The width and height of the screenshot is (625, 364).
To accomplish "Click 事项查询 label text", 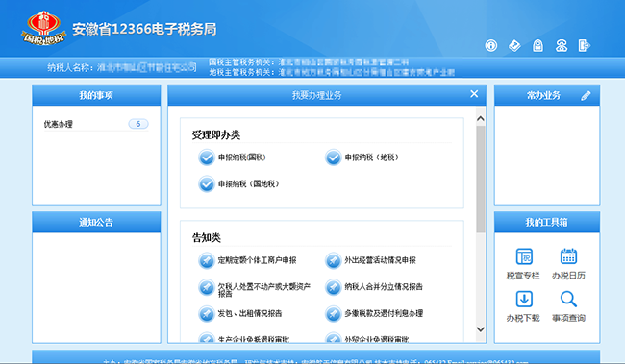I will pyautogui.click(x=568, y=318).
